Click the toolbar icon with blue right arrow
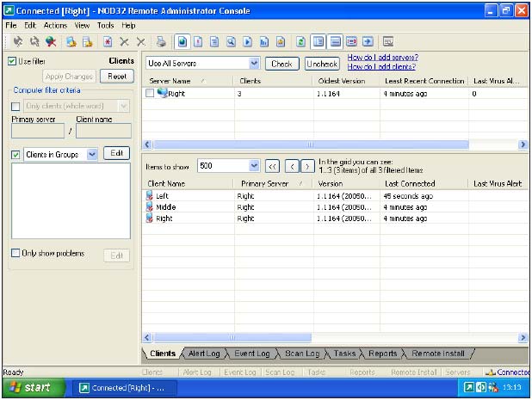 [x=368, y=41]
